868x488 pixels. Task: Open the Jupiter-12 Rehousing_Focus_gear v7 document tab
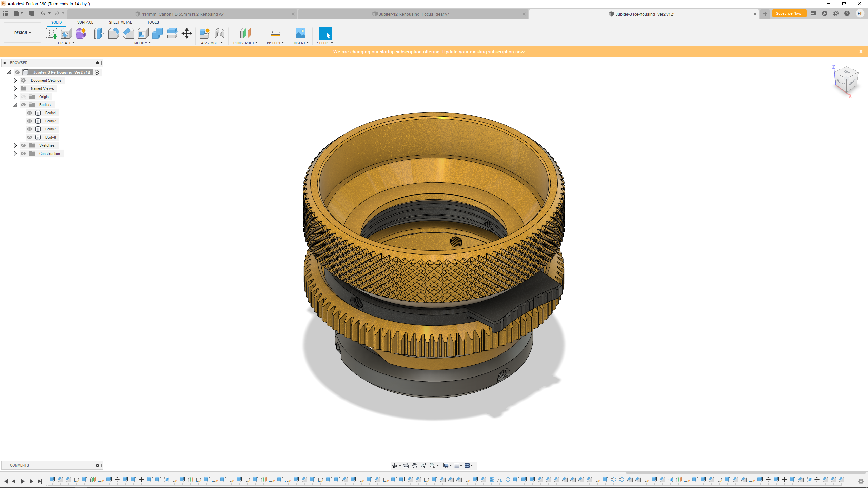coord(413,14)
